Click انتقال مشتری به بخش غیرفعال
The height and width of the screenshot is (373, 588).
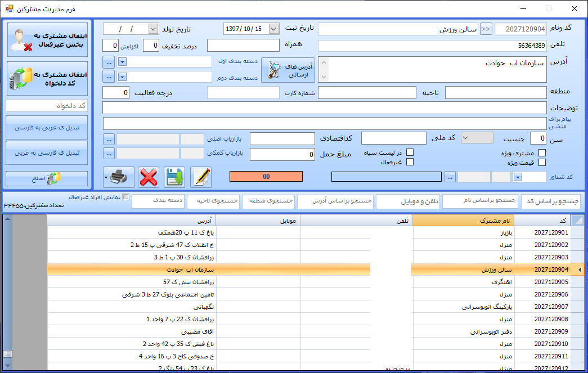[x=47, y=39]
